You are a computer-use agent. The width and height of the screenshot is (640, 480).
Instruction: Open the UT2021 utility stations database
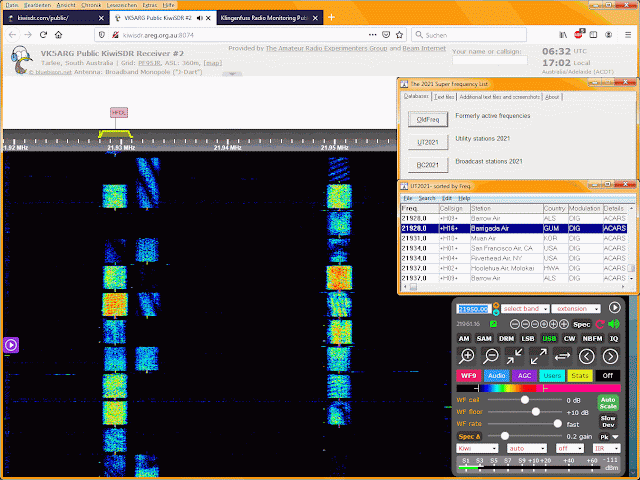[x=428, y=142]
